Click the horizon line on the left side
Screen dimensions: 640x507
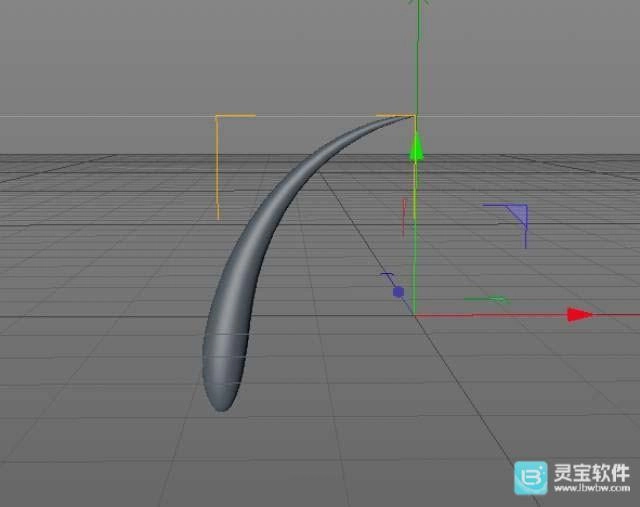[100, 115]
